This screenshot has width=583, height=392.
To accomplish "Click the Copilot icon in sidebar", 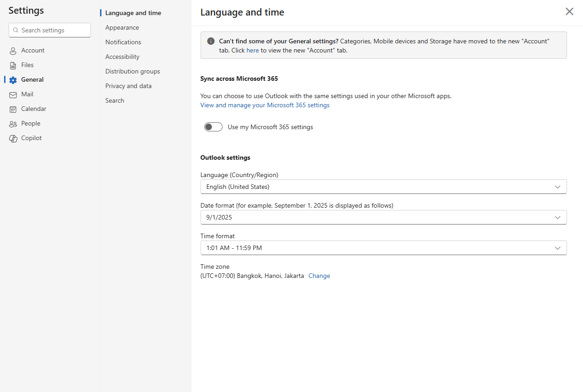I will tap(13, 138).
